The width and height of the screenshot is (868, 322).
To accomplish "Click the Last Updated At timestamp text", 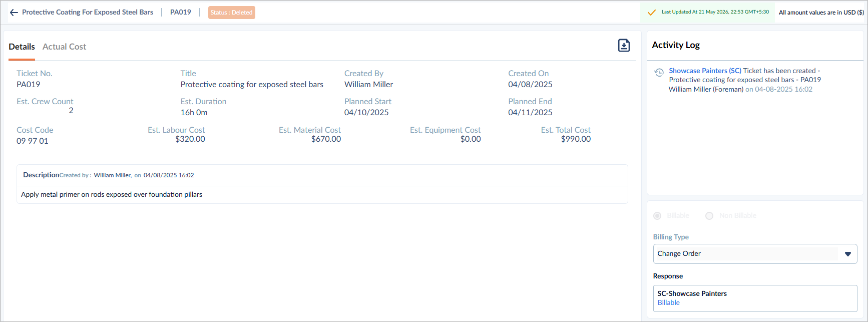I will click(x=715, y=12).
